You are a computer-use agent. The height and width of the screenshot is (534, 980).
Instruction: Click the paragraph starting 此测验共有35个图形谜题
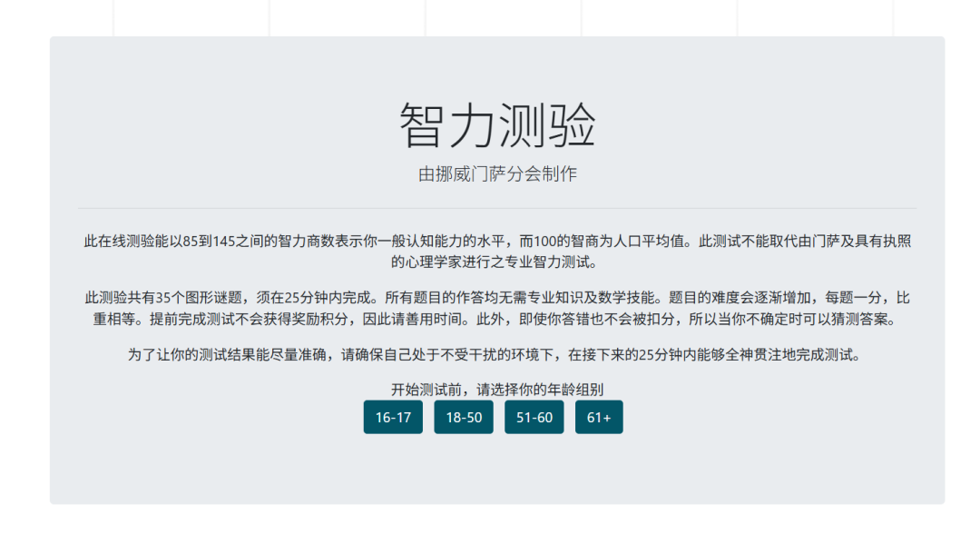497,308
